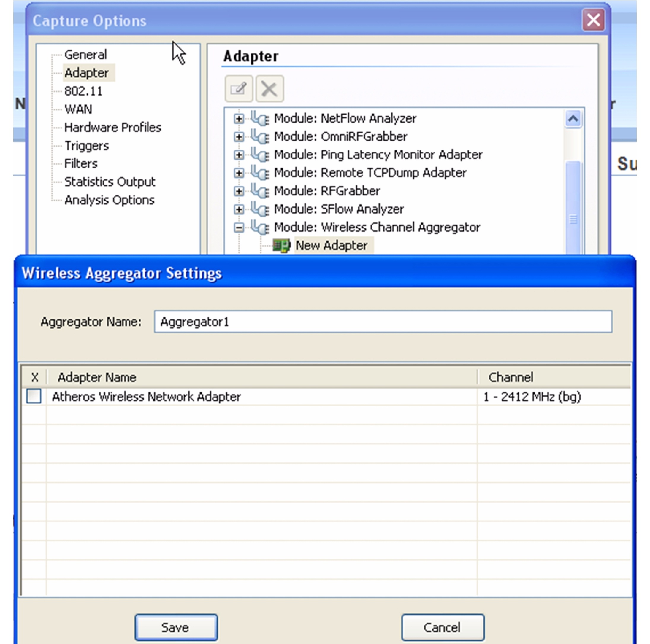
Task: Select Hardware Profiles in the options list
Action: pyautogui.click(x=113, y=128)
